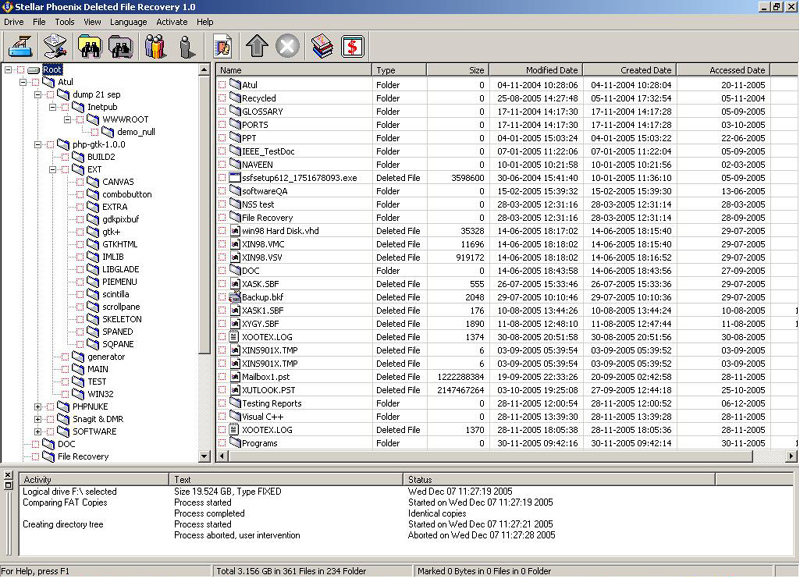Screen dimensions: 799x577
Task: Tick the checkbox for XIN98.VSV file
Action: [x=222, y=257]
